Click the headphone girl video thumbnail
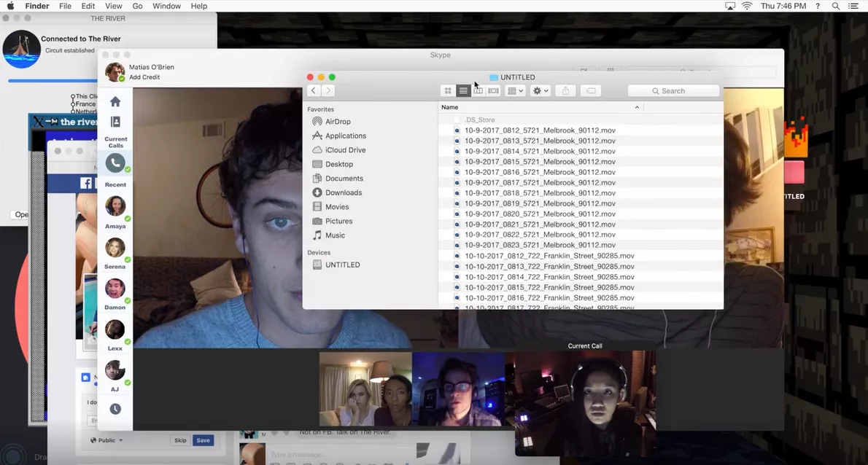 (x=585, y=404)
